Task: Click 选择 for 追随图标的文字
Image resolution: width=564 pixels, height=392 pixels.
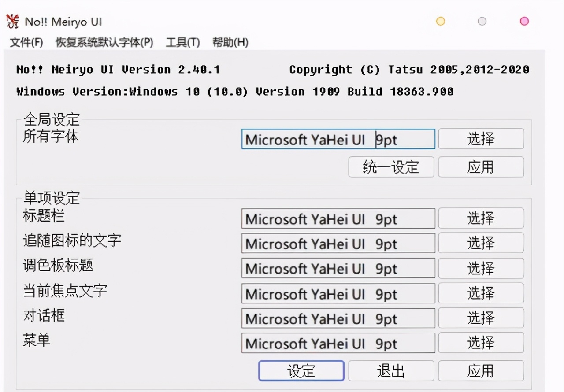Action: tap(480, 243)
